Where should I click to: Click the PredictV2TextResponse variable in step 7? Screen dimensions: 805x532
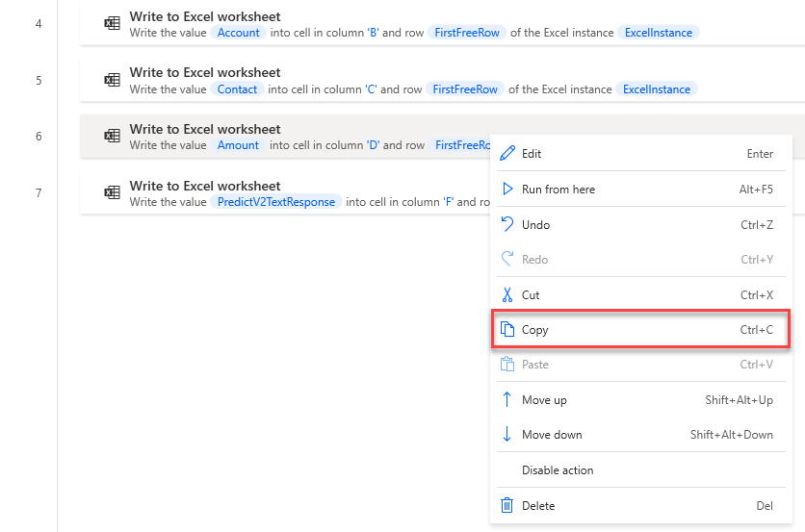click(x=276, y=202)
